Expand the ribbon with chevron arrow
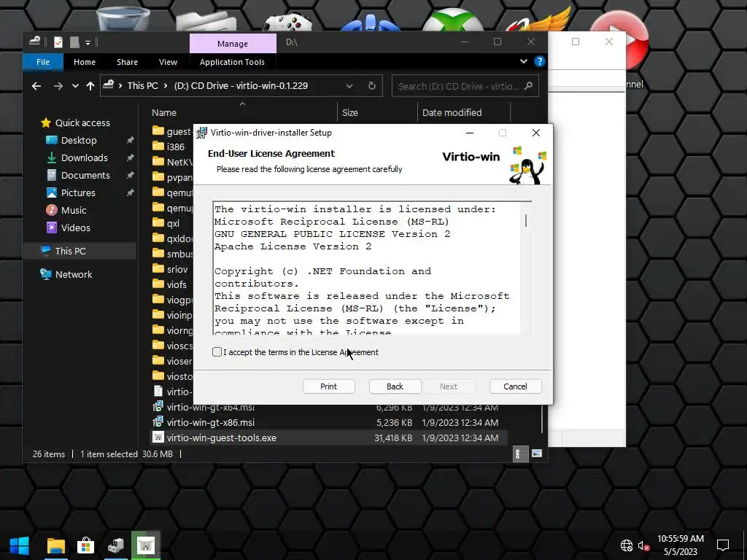The width and height of the screenshot is (747, 560). coord(524,61)
